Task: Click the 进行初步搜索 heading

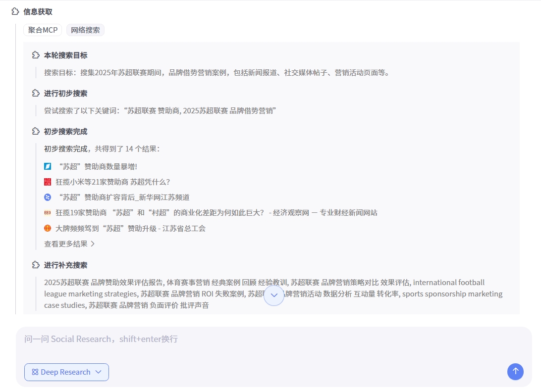Action: [65, 94]
